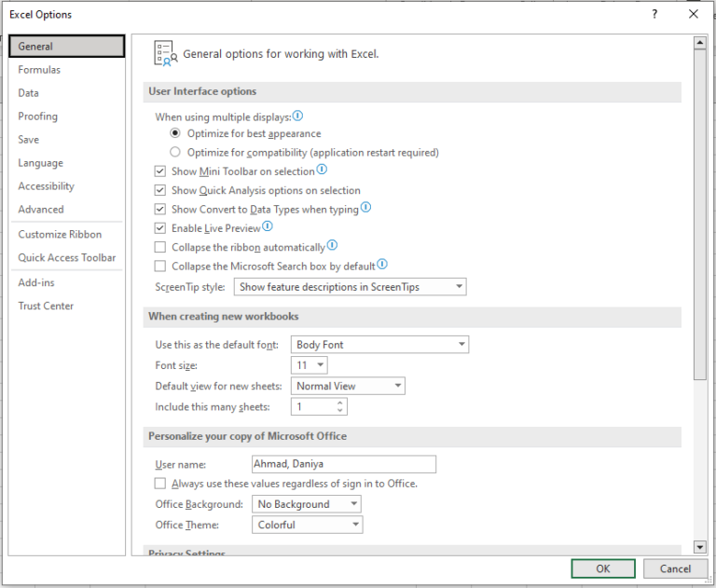Uncheck Show Mini Toolbar on selection
Image resolution: width=716 pixels, height=588 pixels.
click(159, 171)
